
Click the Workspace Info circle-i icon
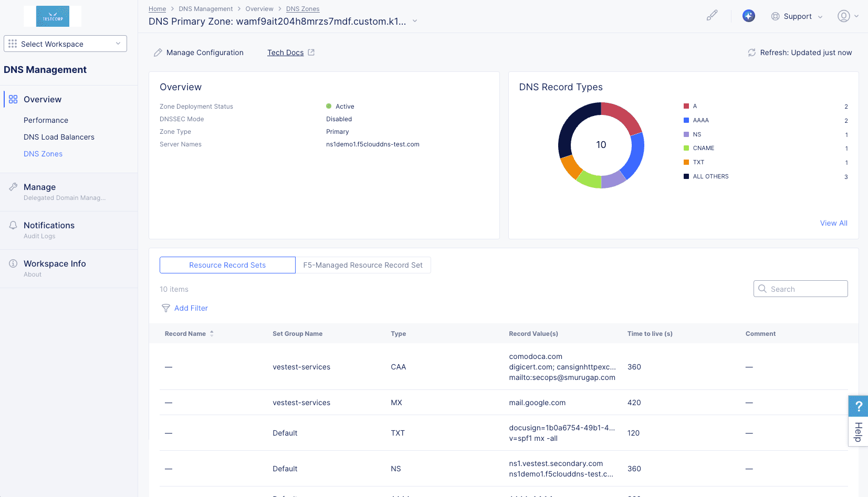pos(13,263)
